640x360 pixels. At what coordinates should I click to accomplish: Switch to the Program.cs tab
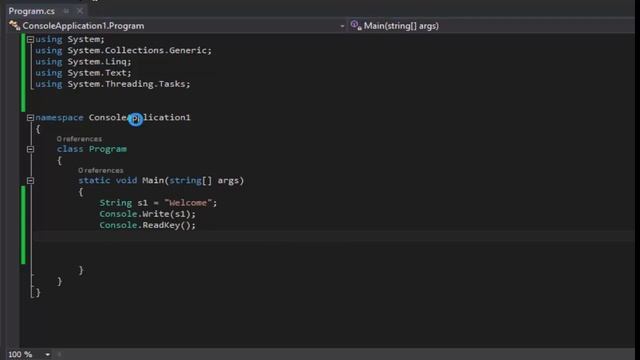click(x=31, y=11)
